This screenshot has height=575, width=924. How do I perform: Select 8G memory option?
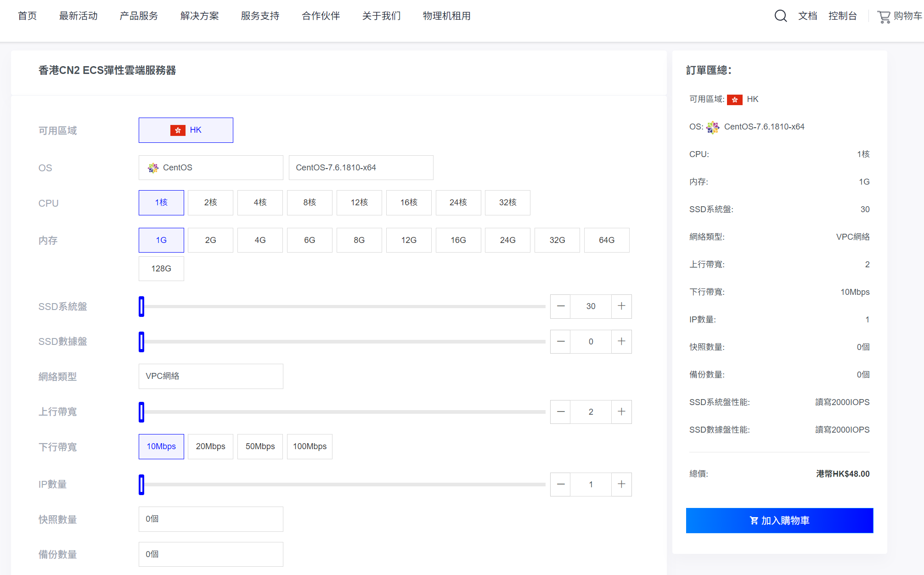point(359,240)
